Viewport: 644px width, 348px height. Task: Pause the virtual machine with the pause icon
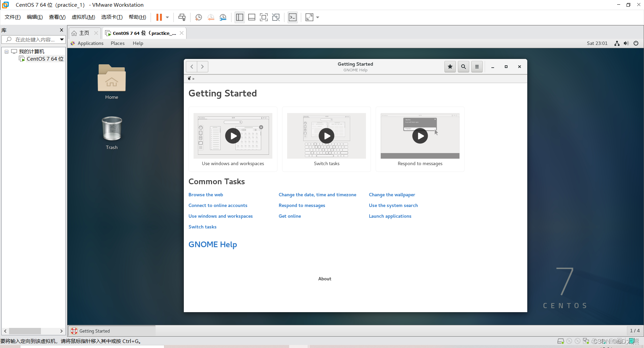159,17
